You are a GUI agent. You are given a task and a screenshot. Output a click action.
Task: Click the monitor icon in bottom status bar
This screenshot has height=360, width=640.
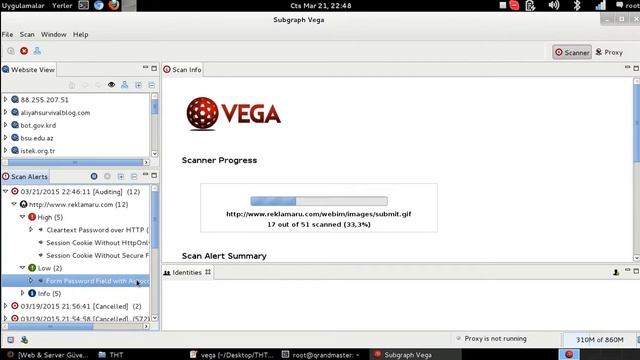coord(11,340)
